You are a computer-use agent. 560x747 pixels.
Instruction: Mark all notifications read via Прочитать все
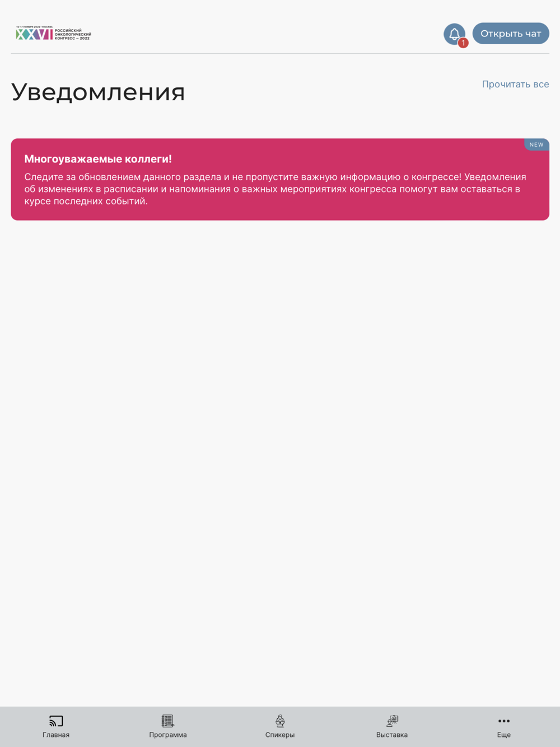click(515, 84)
